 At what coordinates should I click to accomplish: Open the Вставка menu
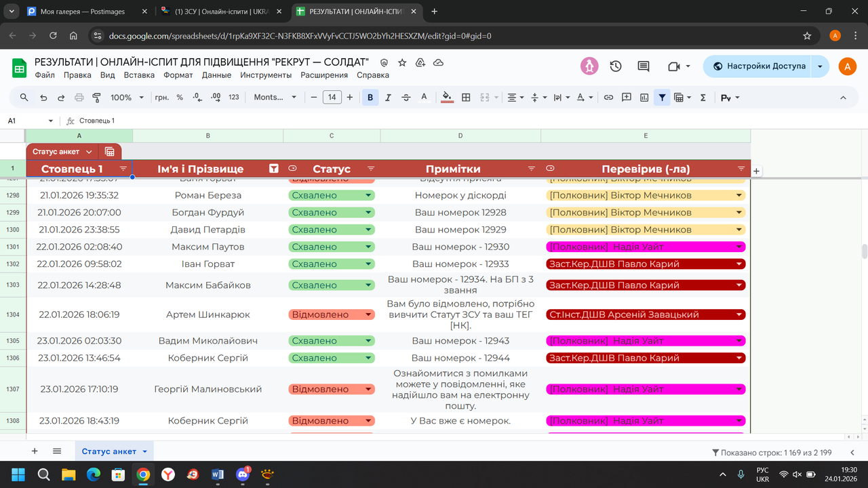(139, 75)
